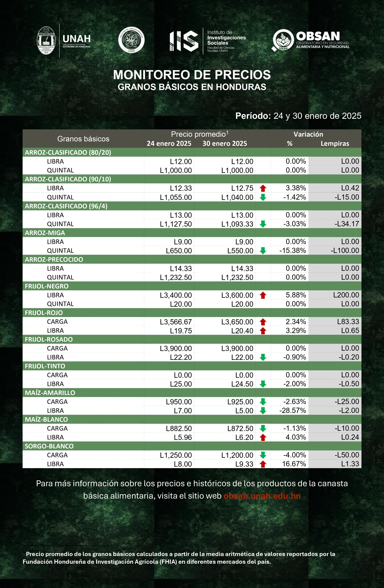Image resolution: width=384 pixels, height=588 pixels.
Task: Click the "30 enero 2025" column header
Action: click(225, 144)
